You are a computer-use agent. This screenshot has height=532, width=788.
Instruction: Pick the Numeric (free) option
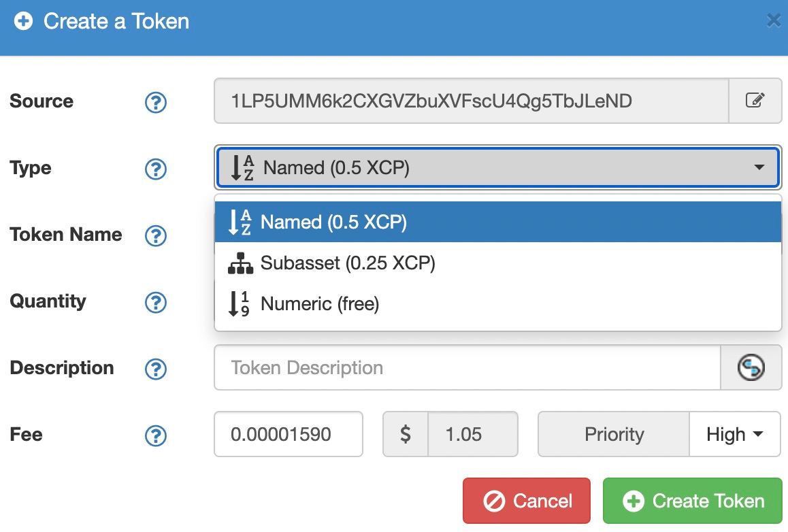(x=497, y=303)
